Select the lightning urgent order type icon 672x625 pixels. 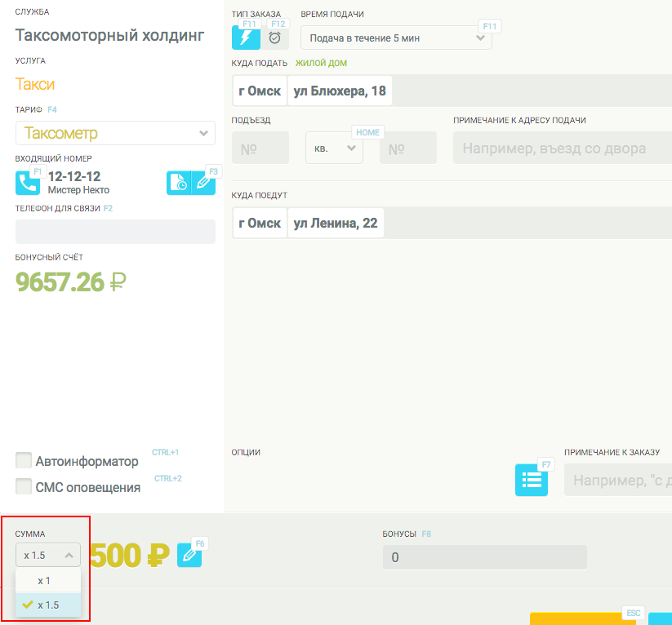click(x=246, y=38)
